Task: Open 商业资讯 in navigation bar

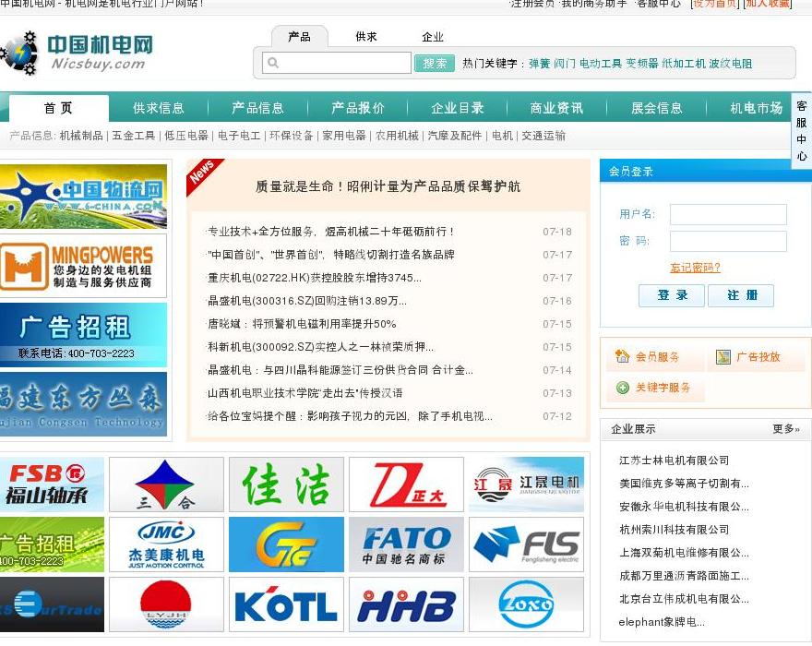Action: tap(556, 108)
